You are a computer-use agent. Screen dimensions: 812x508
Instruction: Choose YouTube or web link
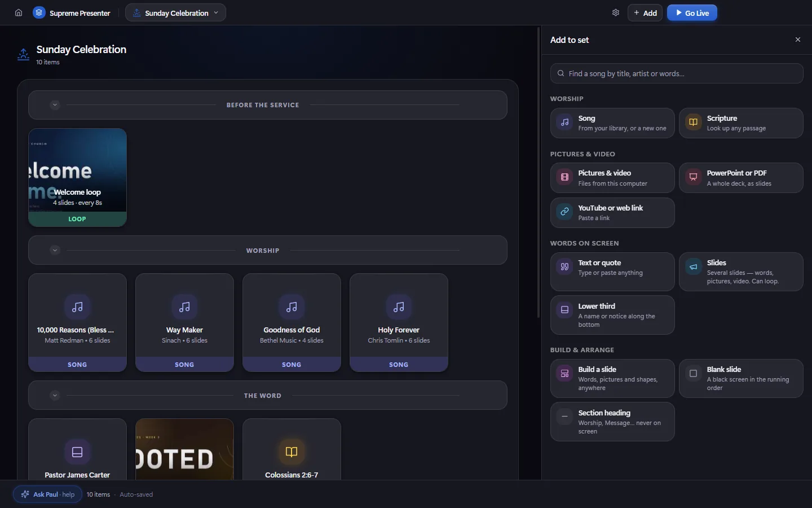(612, 213)
